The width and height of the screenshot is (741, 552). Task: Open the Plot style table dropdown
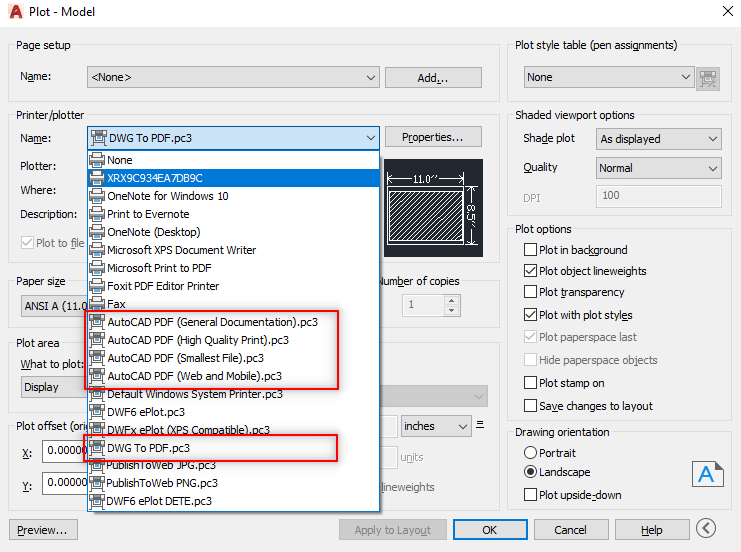[609, 77]
